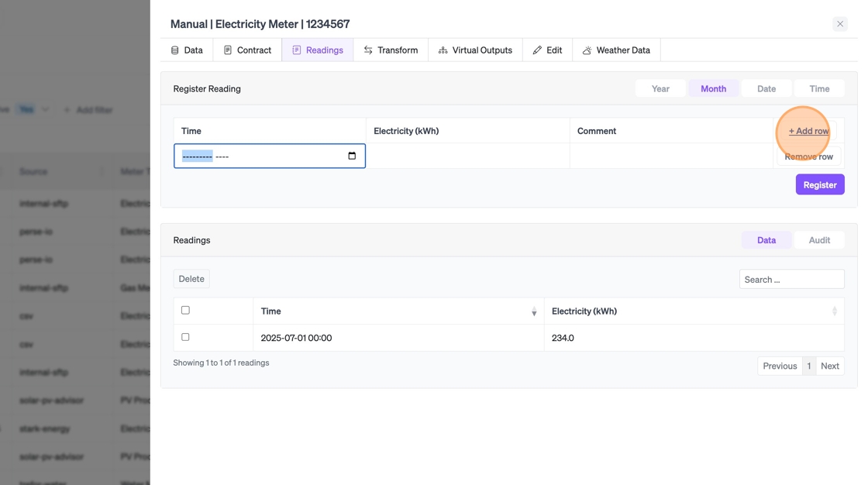Switch reading granularity to Year
This screenshot has height=485, width=868.
(x=660, y=88)
